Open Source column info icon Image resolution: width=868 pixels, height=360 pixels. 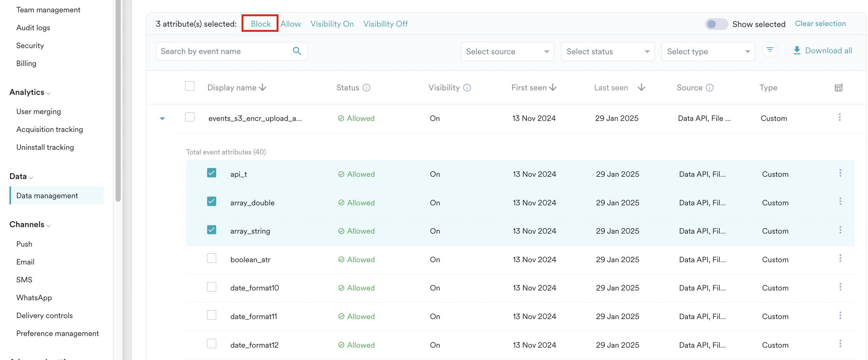point(709,88)
